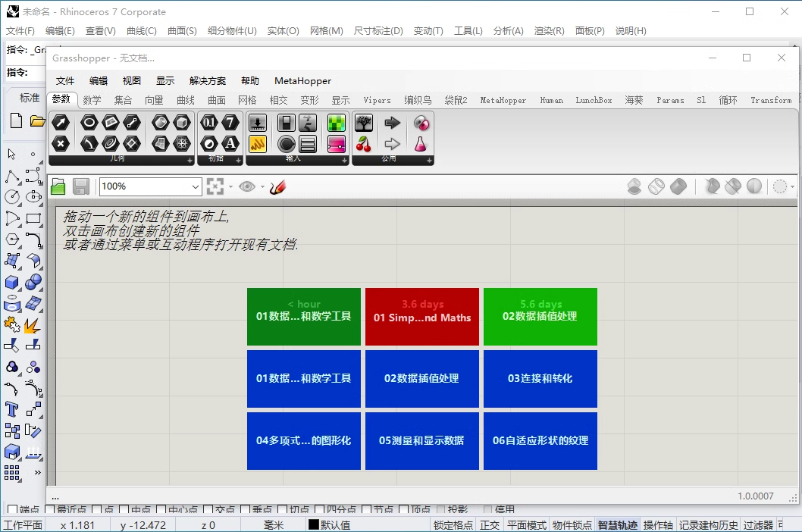Pick the Line parameter component icon
Image resolution: width=802 pixels, height=532 pixels.
click(132, 123)
